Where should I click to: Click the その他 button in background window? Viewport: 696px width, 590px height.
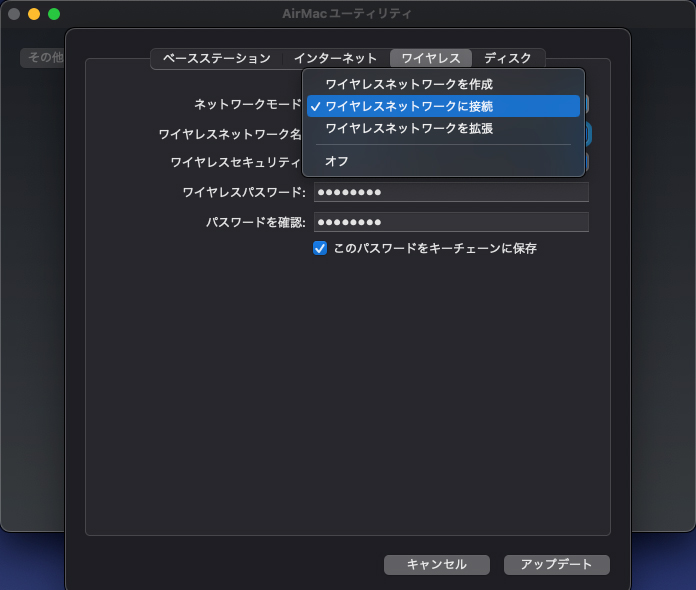[43, 57]
